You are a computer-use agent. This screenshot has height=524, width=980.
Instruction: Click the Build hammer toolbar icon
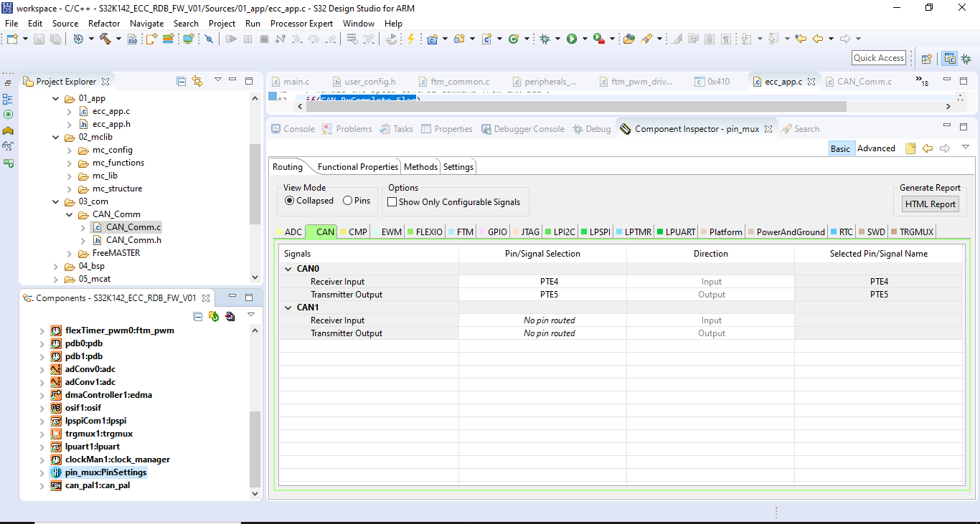point(105,39)
